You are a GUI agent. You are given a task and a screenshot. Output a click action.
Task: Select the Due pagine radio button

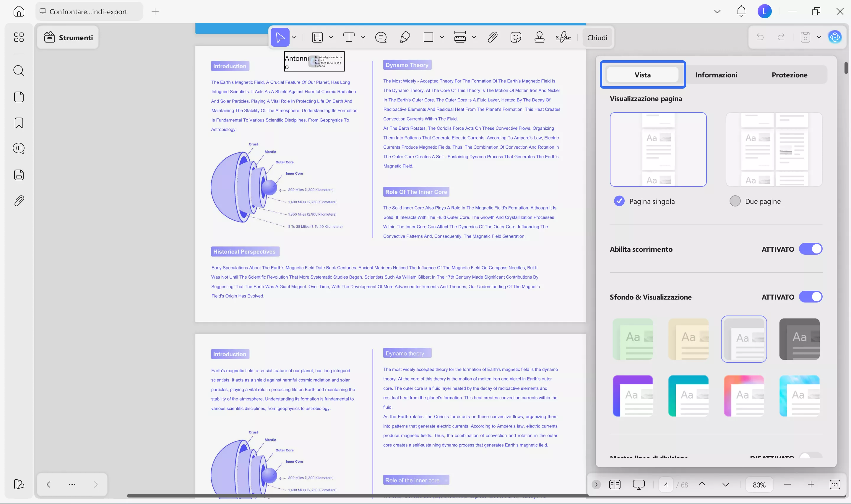coord(735,201)
